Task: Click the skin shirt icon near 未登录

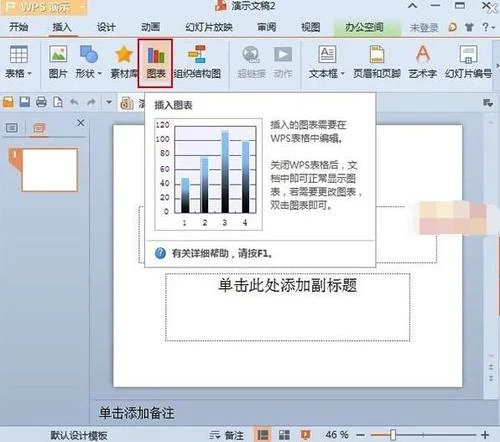Action: click(x=469, y=27)
